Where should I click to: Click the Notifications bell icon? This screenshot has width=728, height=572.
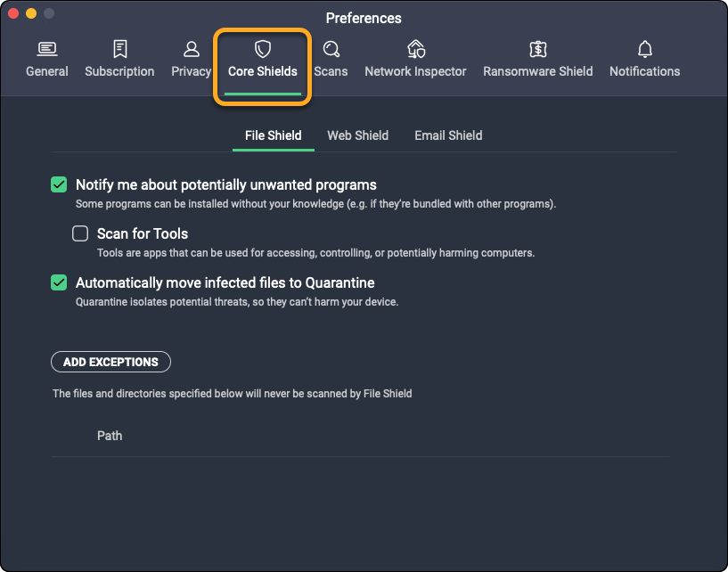[644, 48]
